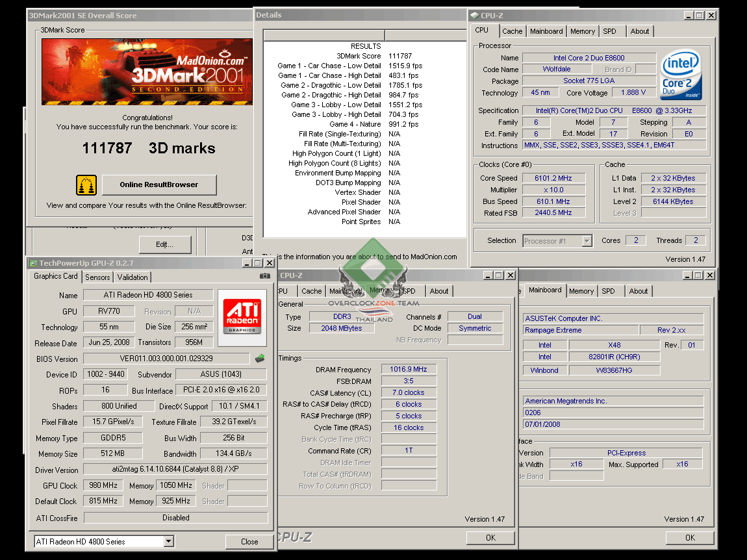This screenshot has width=747, height=560.
Task: Open the Online ResultBrowser
Action: [159, 185]
